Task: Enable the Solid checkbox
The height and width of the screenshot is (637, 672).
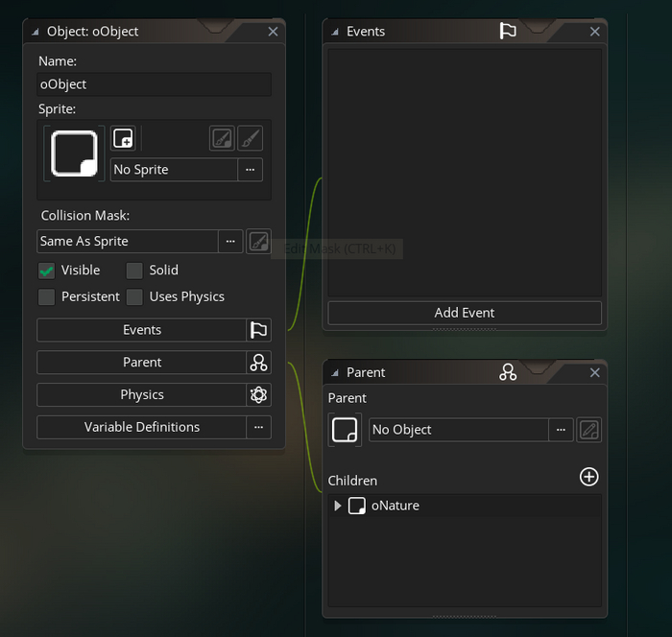Action: 134,271
